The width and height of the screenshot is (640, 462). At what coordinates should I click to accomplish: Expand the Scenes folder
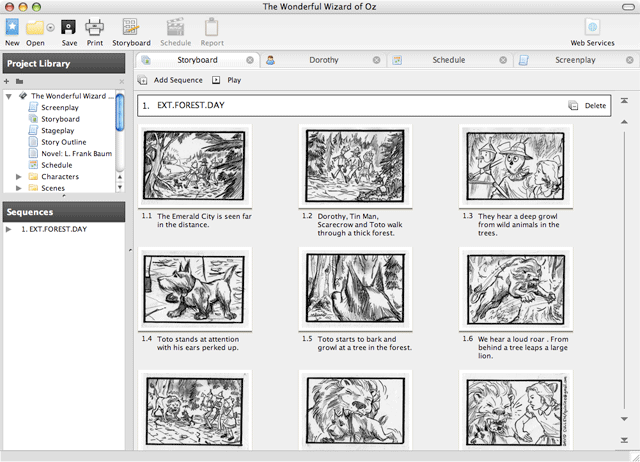pos(18,188)
